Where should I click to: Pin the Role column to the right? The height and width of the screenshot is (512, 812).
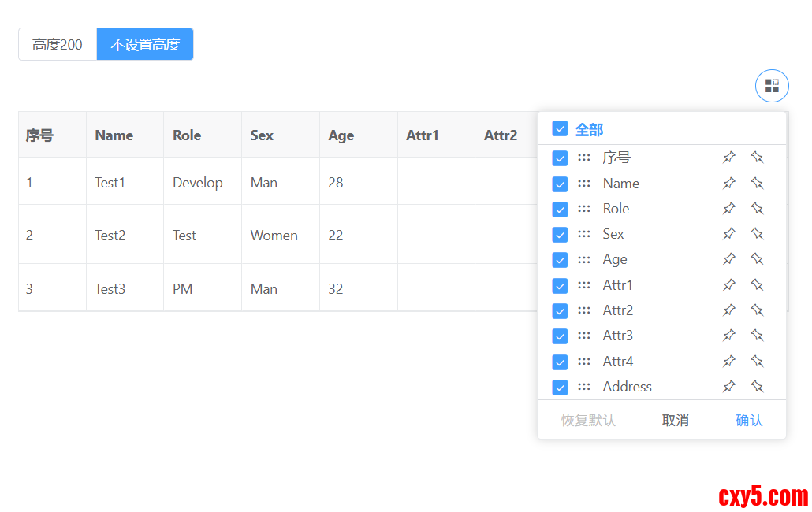click(x=757, y=209)
